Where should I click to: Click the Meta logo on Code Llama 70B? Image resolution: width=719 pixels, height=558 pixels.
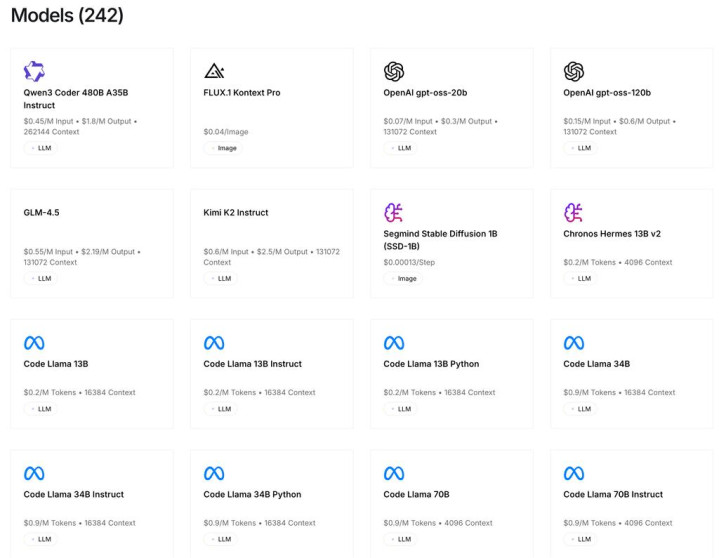pos(394,473)
